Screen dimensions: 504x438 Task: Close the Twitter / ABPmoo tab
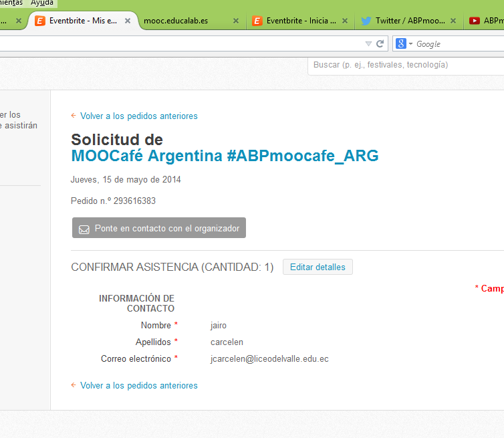click(x=453, y=21)
